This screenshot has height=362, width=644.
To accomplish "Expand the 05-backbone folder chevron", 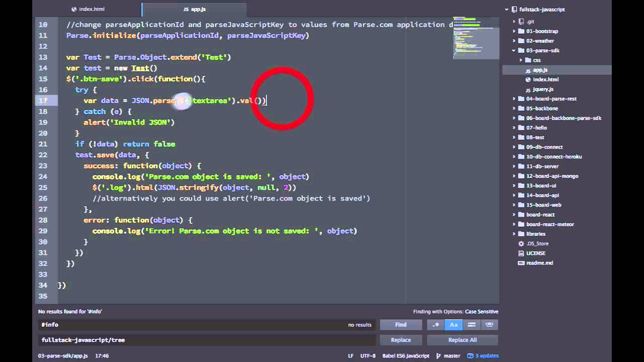I will [514, 108].
